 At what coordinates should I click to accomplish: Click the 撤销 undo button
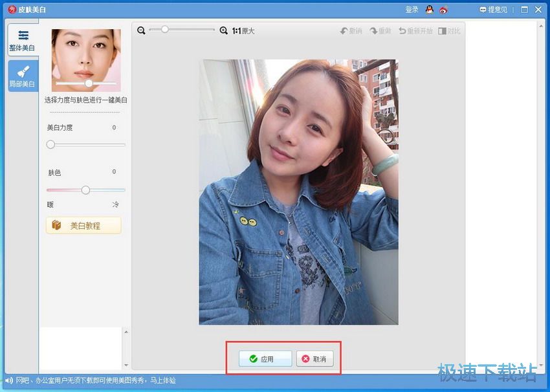coord(351,31)
